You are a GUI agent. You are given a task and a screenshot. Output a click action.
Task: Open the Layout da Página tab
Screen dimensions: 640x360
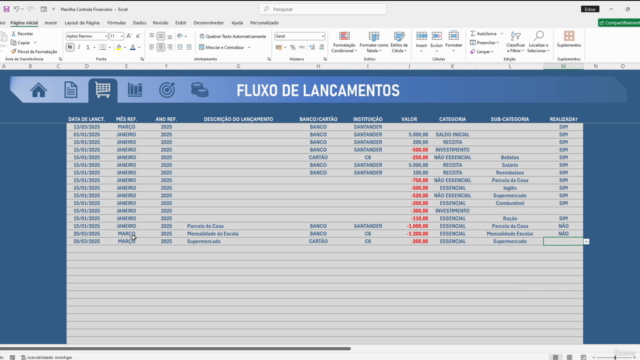(x=82, y=23)
